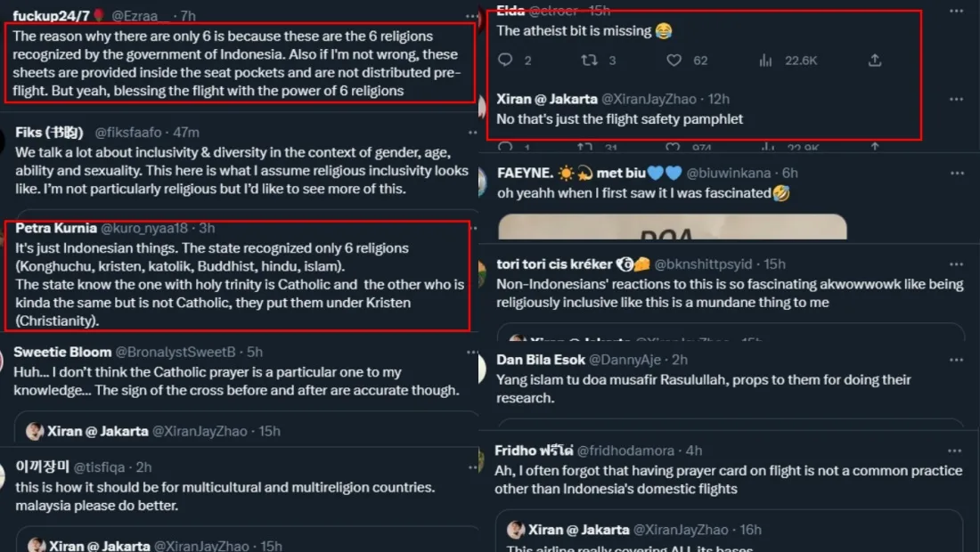Visit Petra Kurnia's profile name

56,228
